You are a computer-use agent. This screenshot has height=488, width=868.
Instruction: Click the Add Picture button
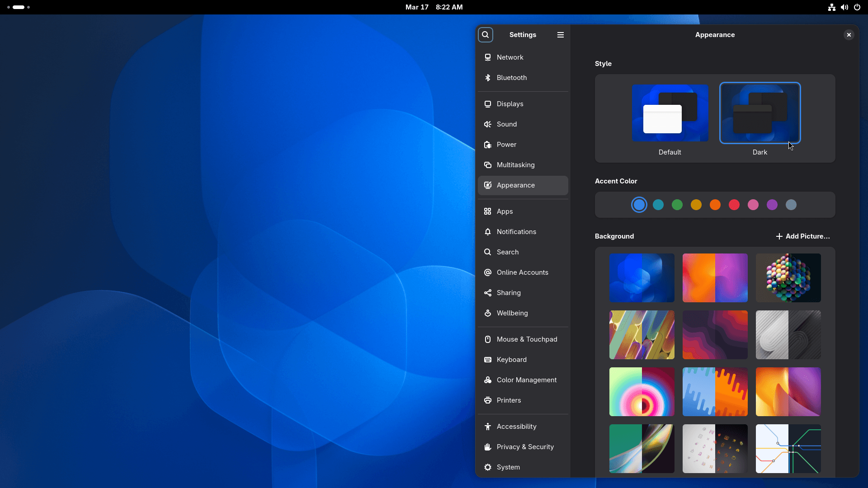pyautogui.click(x=803, y=236)
